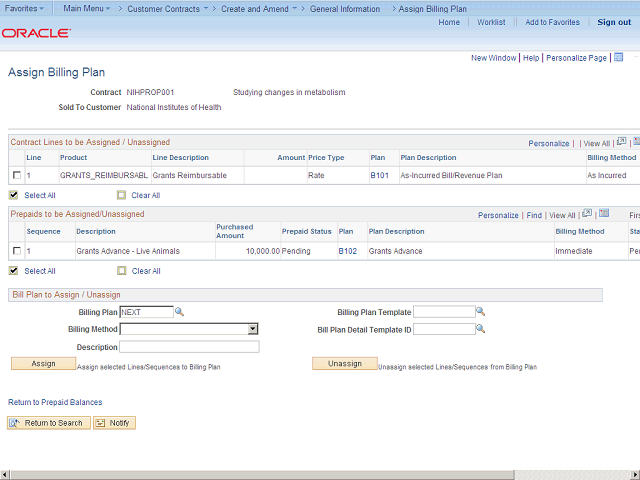Click the popup window icon in the Contract Lines grid header
This screenshot has width=640, height=480.
(621, 143)
